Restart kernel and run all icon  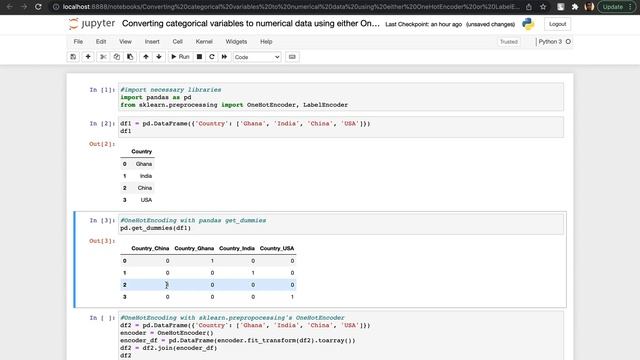pyautogui.click(x=224, y=57)
